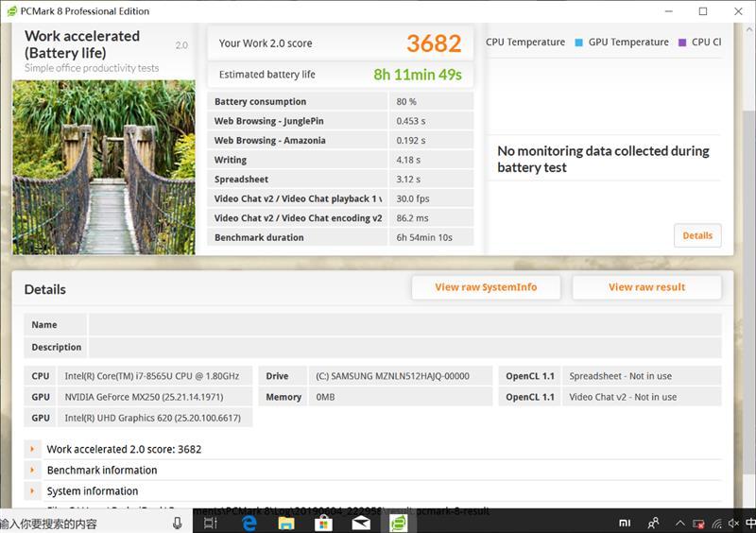Select the Video Chat playback 1 row

340,198
